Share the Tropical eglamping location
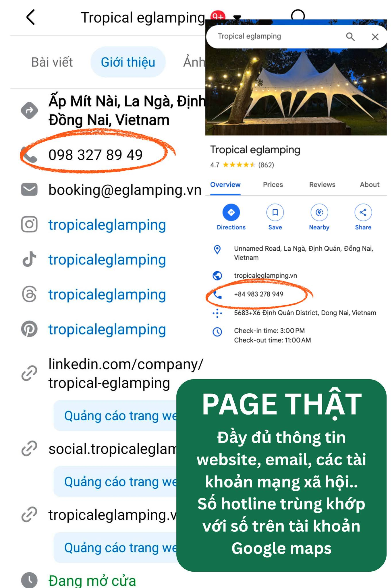Viewport: 392px width, 588px height. [363, 212]
